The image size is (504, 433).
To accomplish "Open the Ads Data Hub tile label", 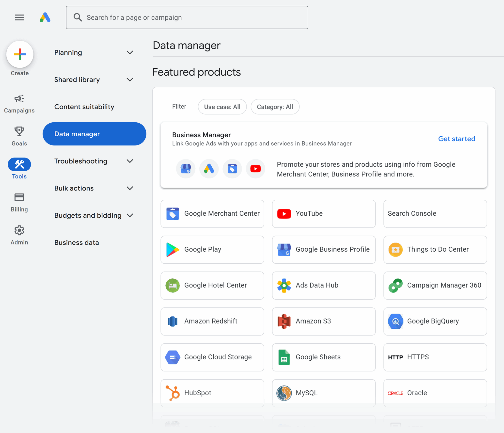I will point(317,285).
